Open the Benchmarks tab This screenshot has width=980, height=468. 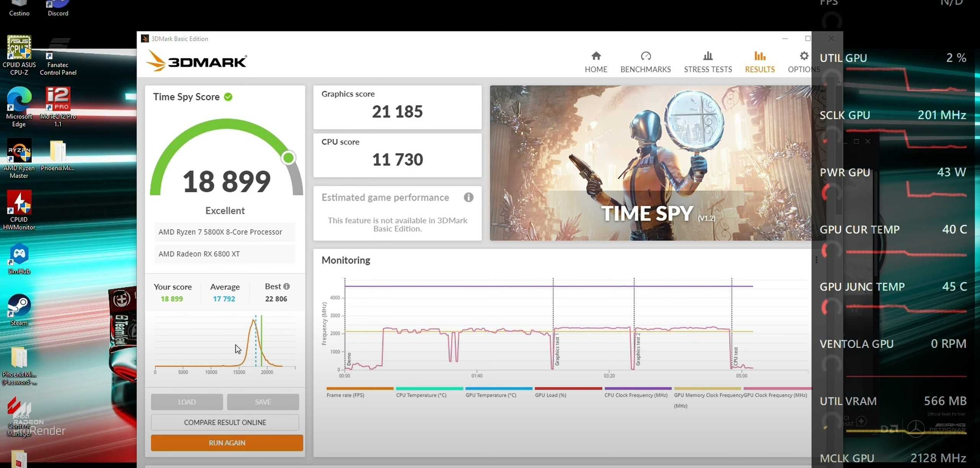click(x=645, y=62)
